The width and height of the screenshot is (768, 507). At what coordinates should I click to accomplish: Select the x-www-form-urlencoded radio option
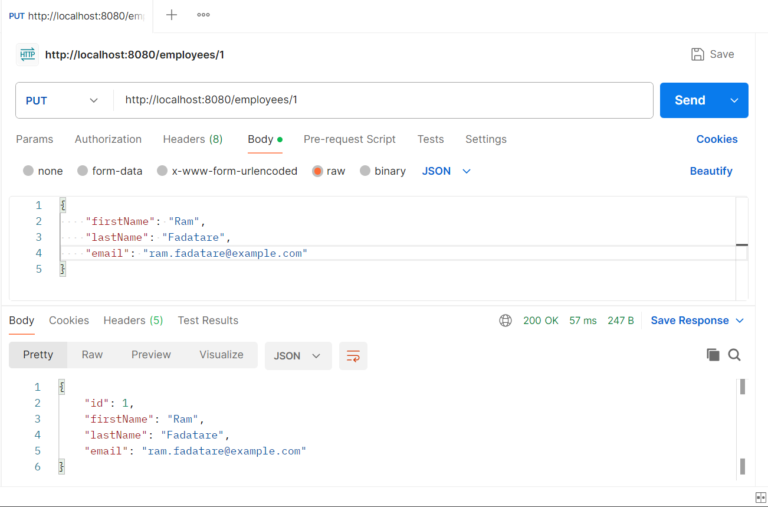click(162, 171)
